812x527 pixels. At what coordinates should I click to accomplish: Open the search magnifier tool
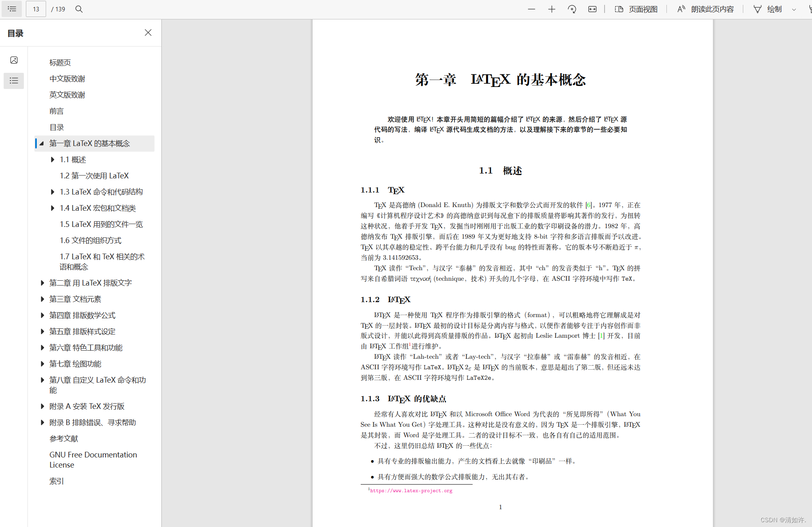click(x=79, y=9)
